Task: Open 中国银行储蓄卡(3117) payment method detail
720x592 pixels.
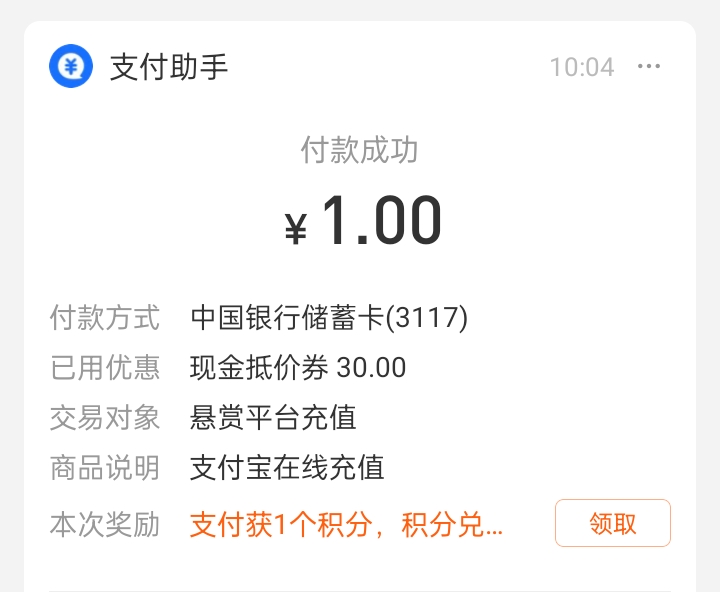Action: coord(329,317)
